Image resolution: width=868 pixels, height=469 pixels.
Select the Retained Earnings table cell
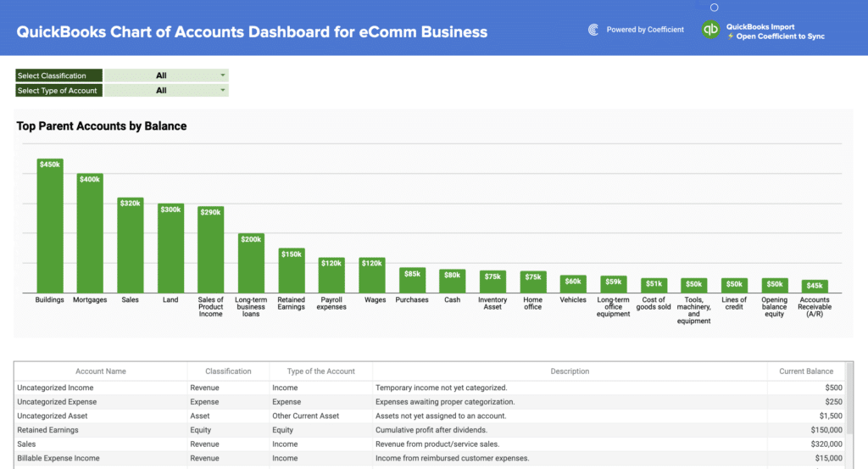click(x=101, y=430)
